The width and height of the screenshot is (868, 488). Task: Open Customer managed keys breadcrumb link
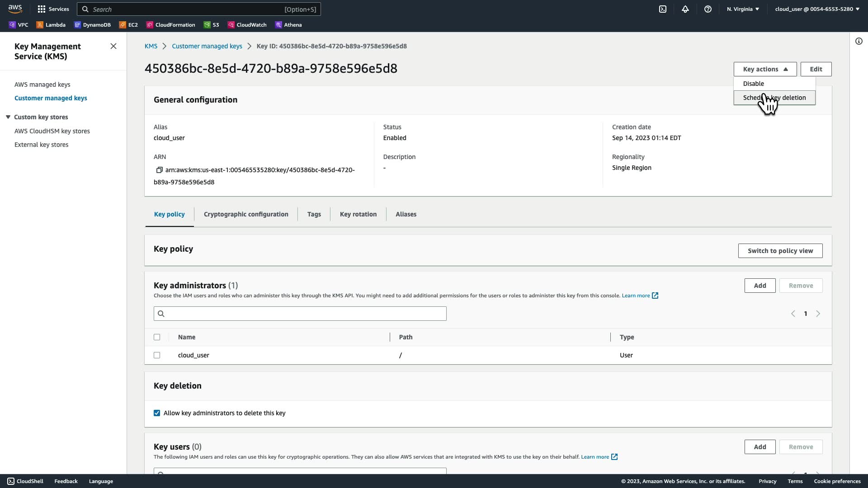207,46
